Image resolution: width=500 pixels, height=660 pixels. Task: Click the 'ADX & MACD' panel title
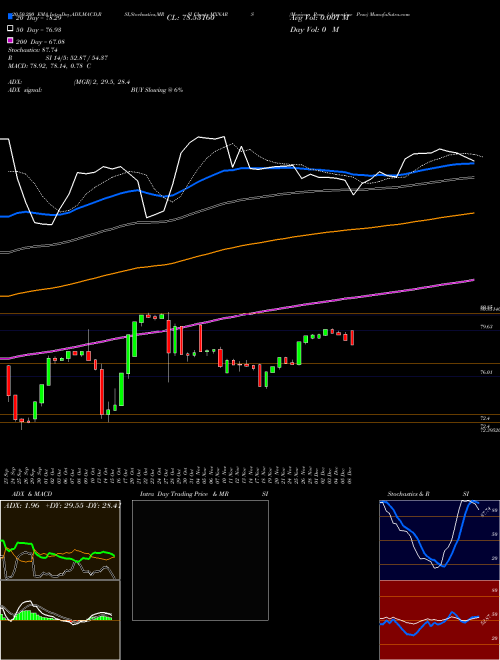(32, 494)
